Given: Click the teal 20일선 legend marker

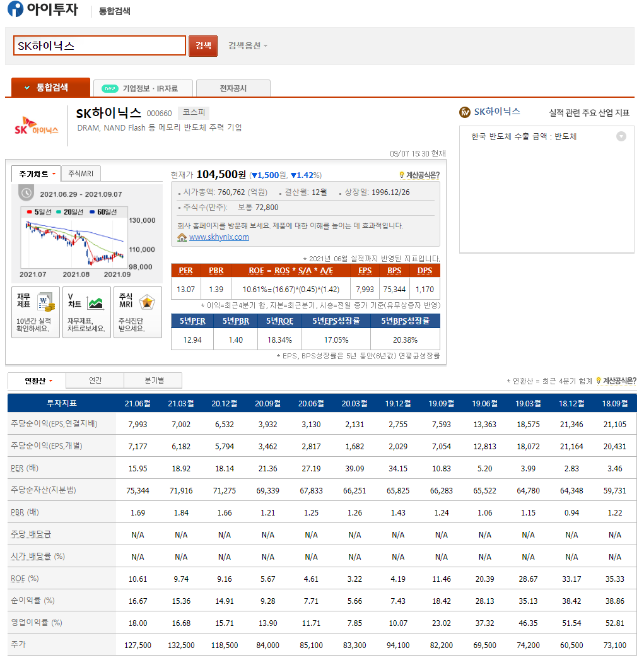Looking at the screenshot, I should coord(59,212).
